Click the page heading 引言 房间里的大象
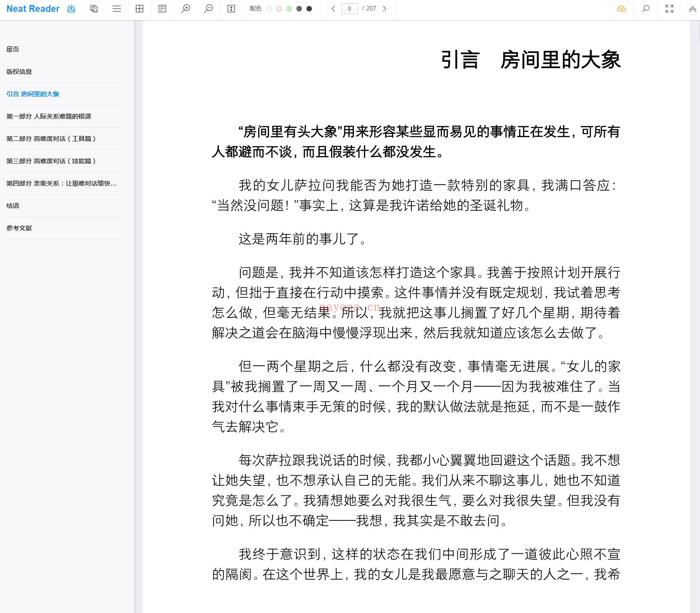This screenshot has height=613, width=700. [531, 60]
